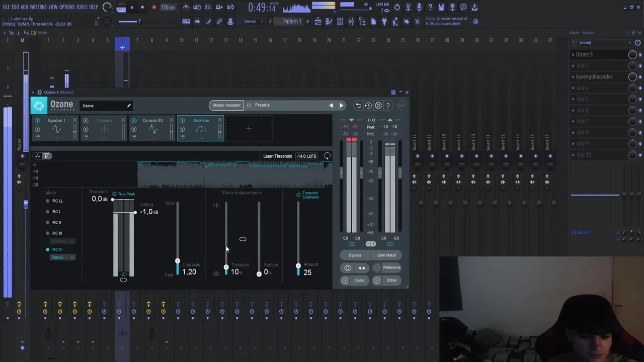Image resolution: width=644 pixels, height=362 pixels.
Task: Toggle Dynamics module power button
Action: point(86,121)
